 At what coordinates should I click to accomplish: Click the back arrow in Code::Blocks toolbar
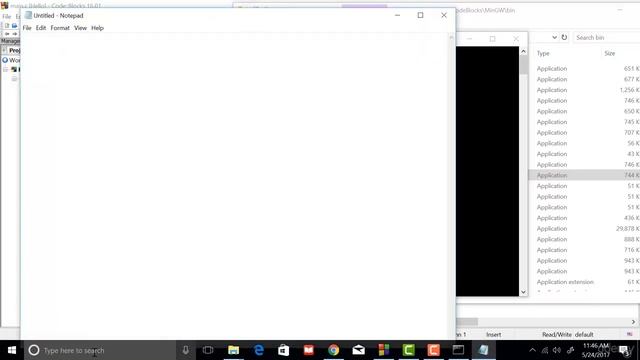(x=7, y=33)
